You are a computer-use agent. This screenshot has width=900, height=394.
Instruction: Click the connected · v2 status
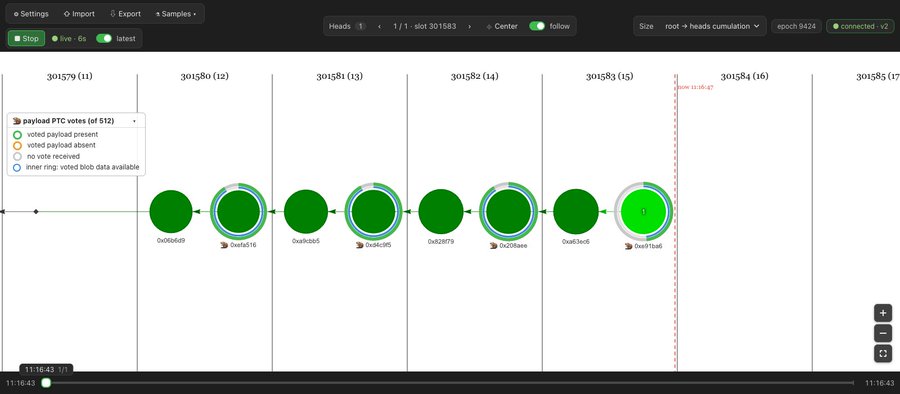pos(859,26)
